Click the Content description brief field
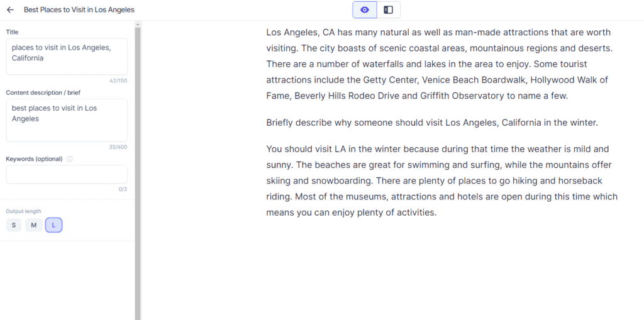 [67, 120]
